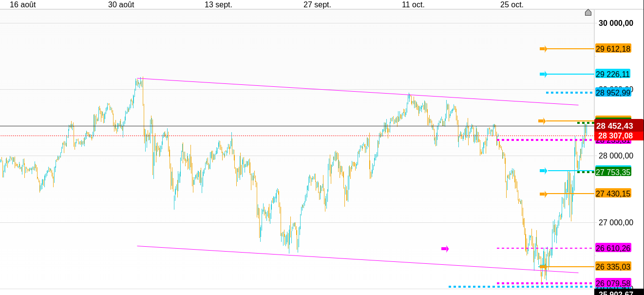Select the orange 26 335,03 price label
This screenshot has height=295, width=644.
point(613,266)
